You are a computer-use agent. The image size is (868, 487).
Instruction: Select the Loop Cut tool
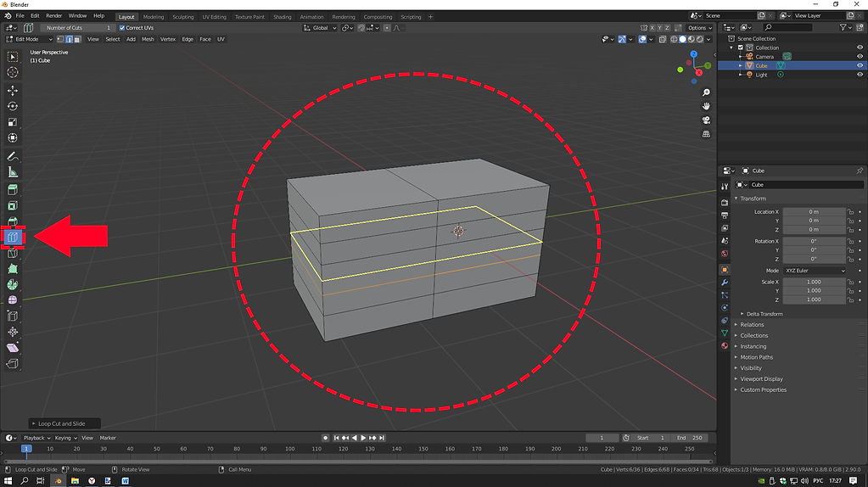tap(12, 238)
